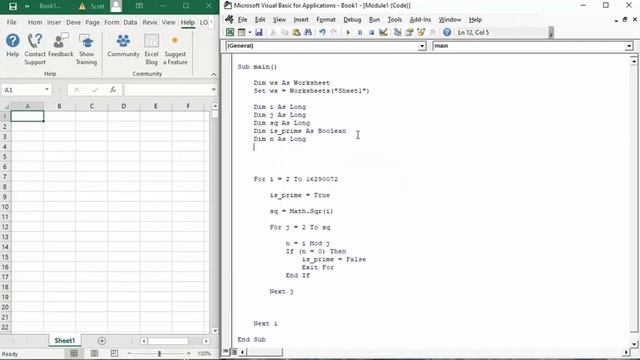Click the Copy icon in VBA toolbar
The height and width of the screenshot is (360, 640).
284,32
